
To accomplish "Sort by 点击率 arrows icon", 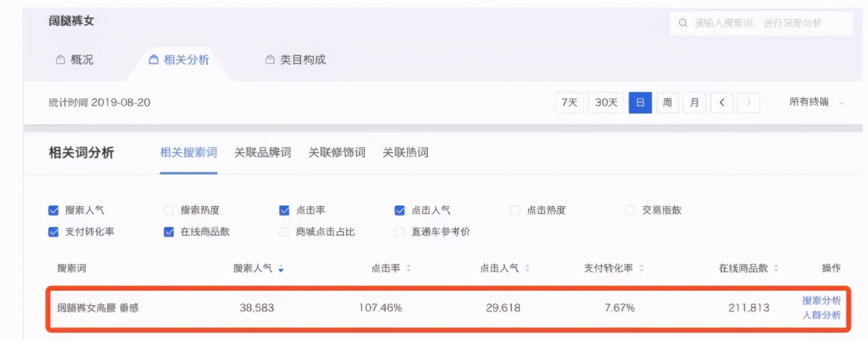I will 409,268.
